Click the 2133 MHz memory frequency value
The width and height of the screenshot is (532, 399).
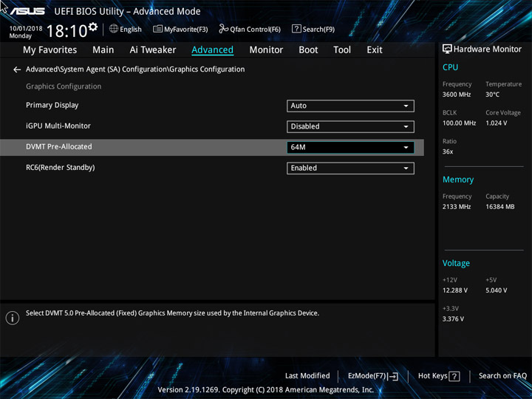pos(457,207)
